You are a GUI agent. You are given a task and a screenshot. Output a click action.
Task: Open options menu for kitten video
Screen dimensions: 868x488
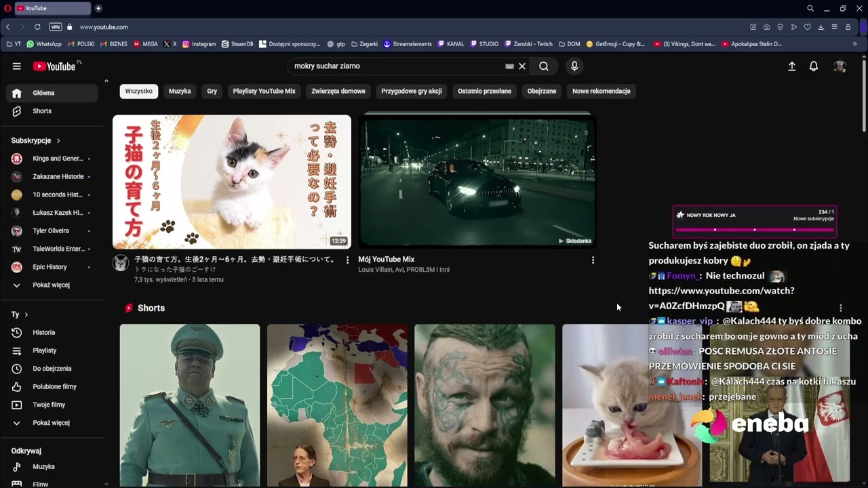[x=347, y=260]
